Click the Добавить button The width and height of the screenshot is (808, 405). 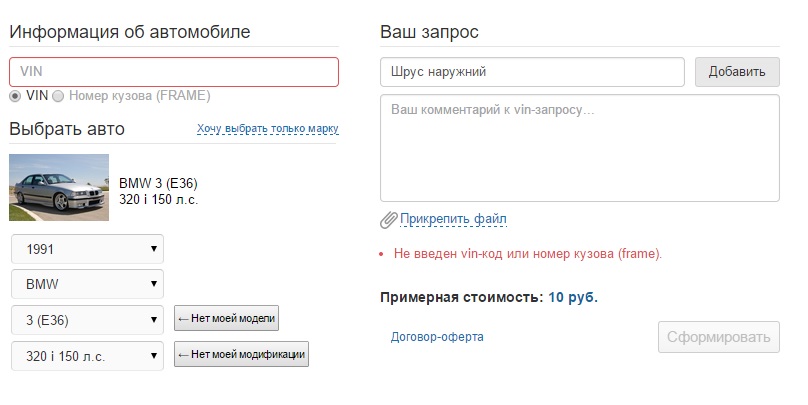(x=737, y=72)
